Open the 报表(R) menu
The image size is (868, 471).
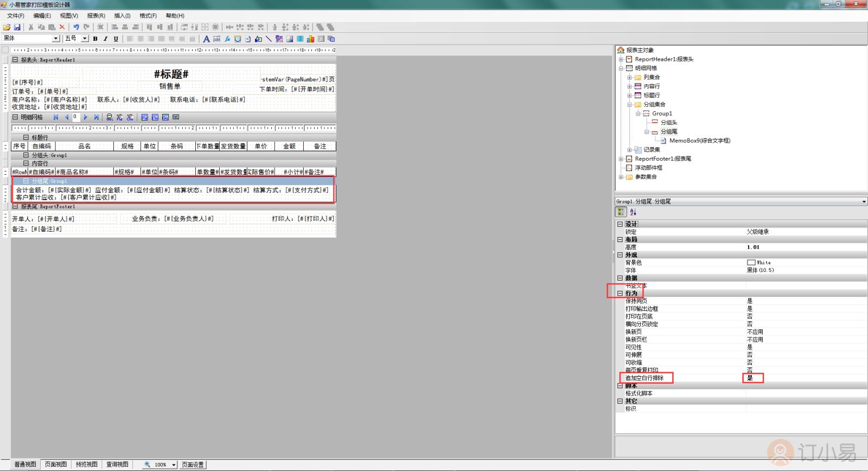[96, 16]
